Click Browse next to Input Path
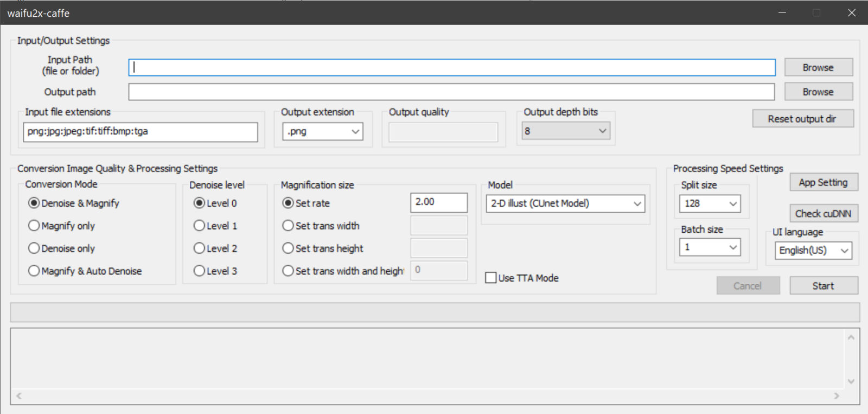This screenshot has width=868, height=414. coord(818,67)
